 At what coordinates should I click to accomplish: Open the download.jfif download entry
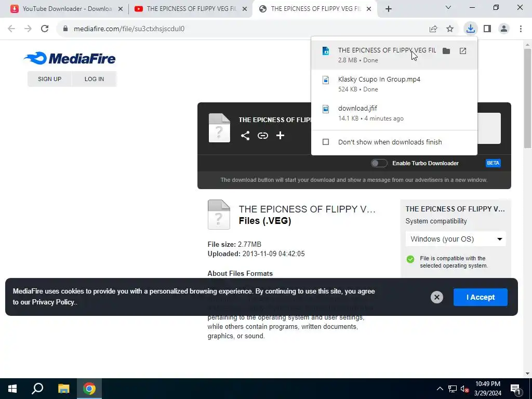[394, 113]
